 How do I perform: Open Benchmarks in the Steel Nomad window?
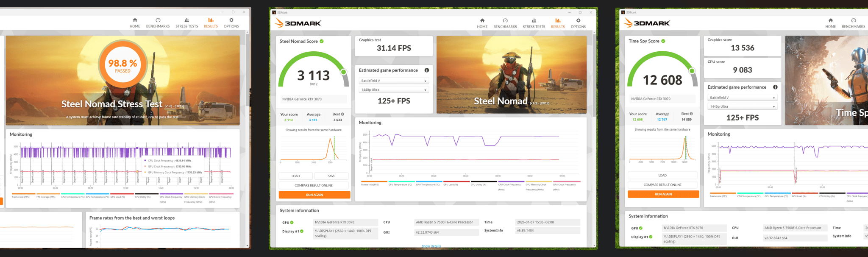click(505, 23)
